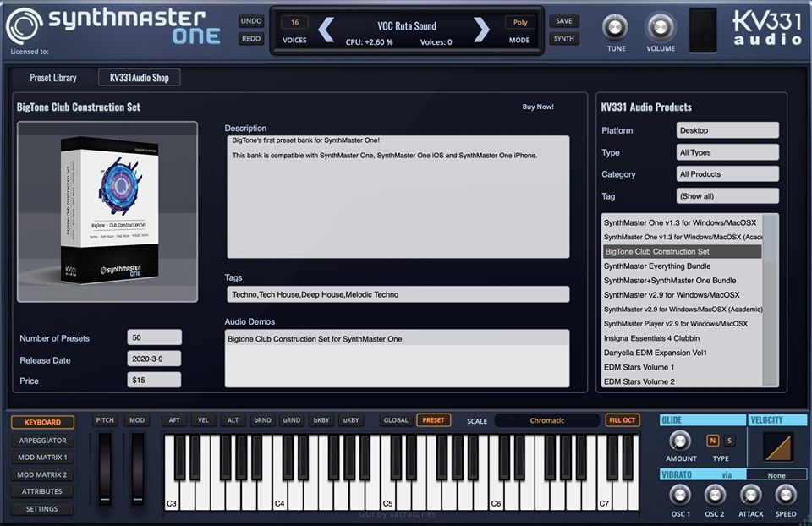This screenshot has width=812, height=526.
Task: Select Danyella EDM Expansion Vol1 product
Action: (x=682, y=353)
